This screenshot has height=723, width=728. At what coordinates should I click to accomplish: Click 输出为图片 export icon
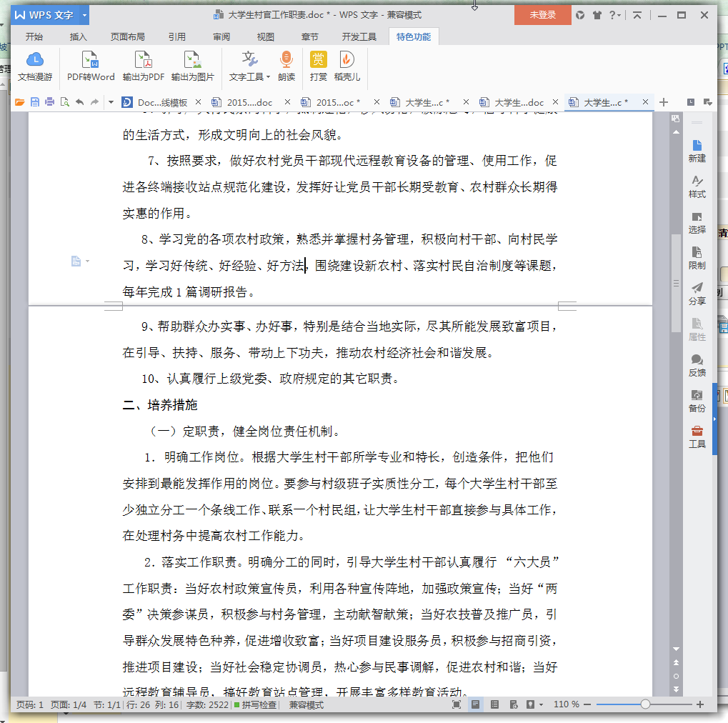[x=192, y=60]
